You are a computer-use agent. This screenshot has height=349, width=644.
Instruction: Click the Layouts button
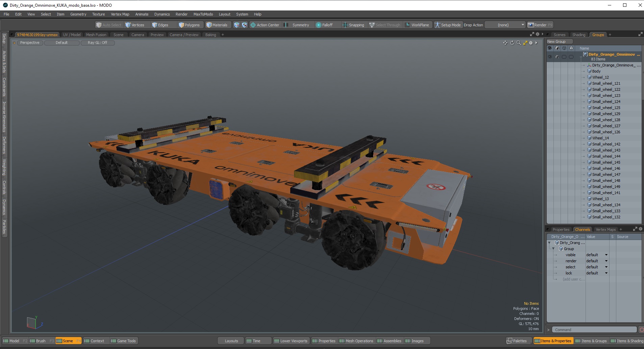[231, 341]
